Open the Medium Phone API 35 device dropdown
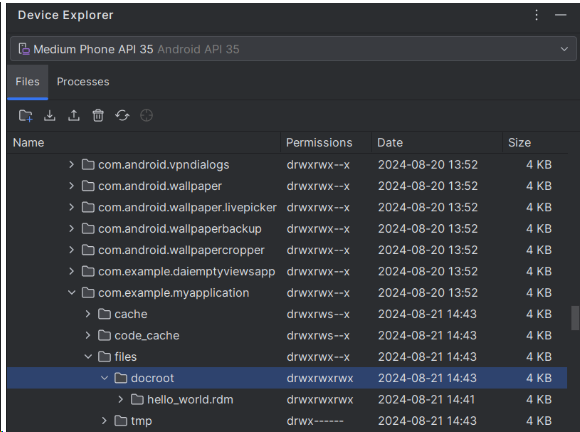Screen dimensions: 580x432 (293, 49)
